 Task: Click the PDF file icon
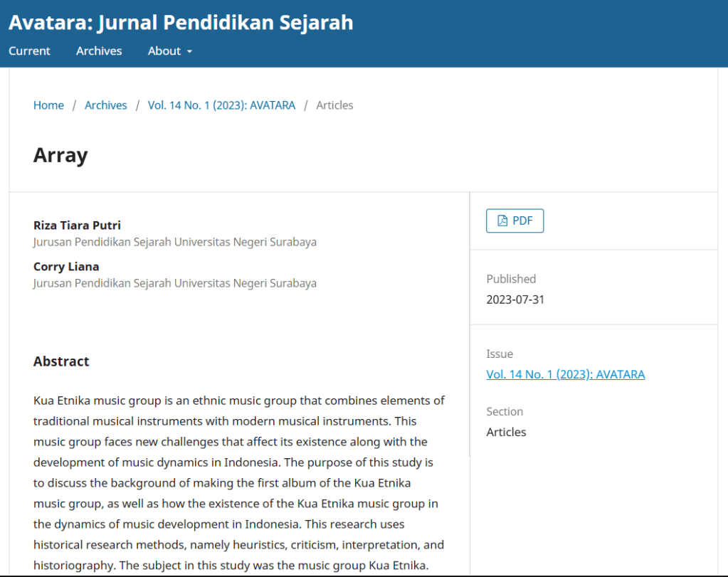[502, 221]
